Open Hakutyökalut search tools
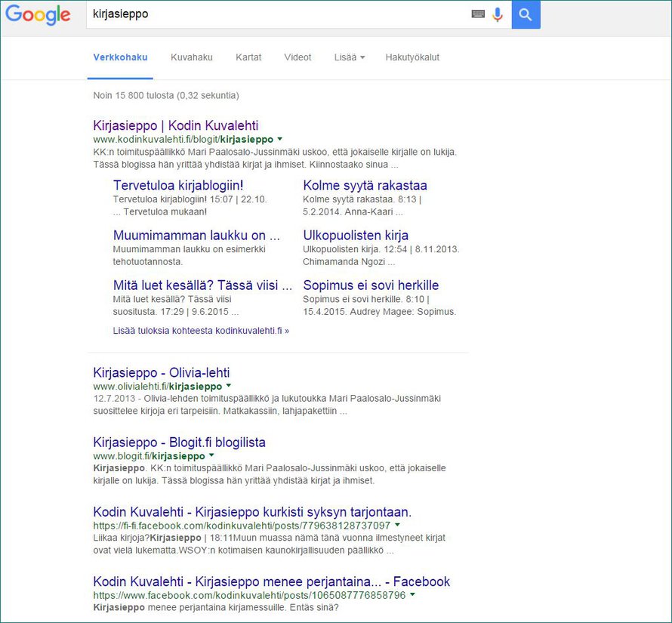This screenshot has height=623, width=672. (x=412, y=57)
